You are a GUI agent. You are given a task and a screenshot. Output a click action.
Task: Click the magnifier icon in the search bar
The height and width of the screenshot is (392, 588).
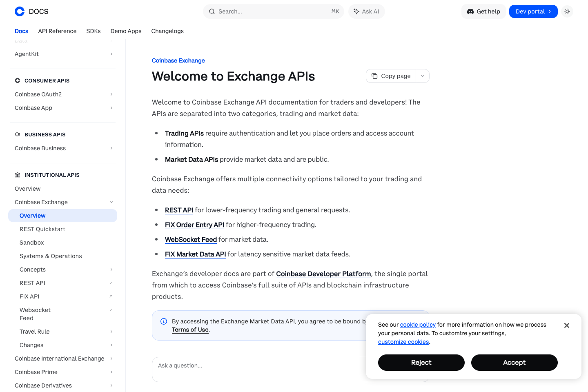(212, 11)
